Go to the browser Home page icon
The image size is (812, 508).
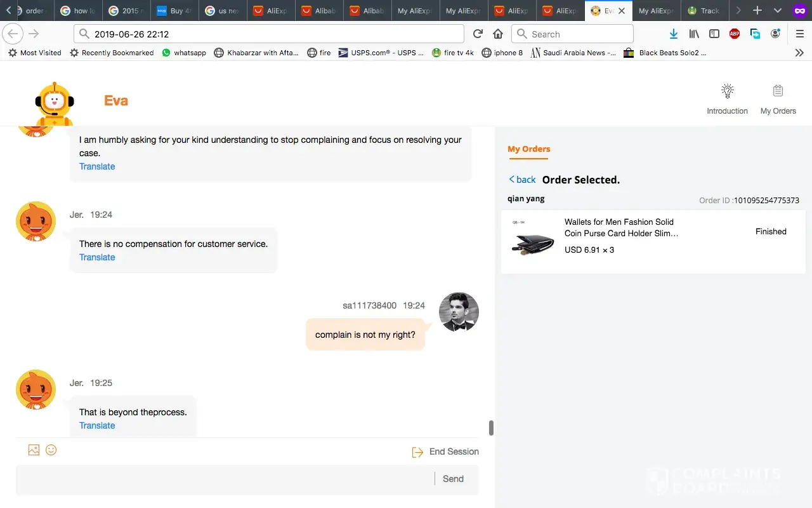point(498,34)
